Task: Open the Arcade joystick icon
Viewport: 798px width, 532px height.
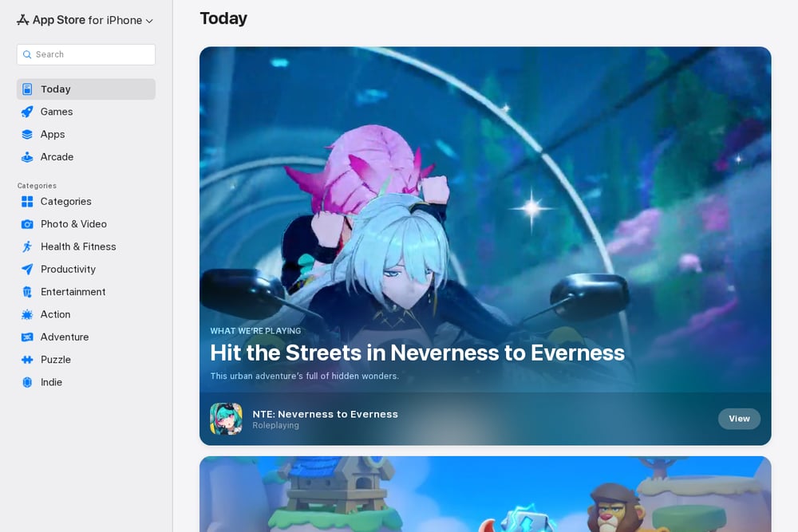Action: pyautogui.click(x=27, y=157)
